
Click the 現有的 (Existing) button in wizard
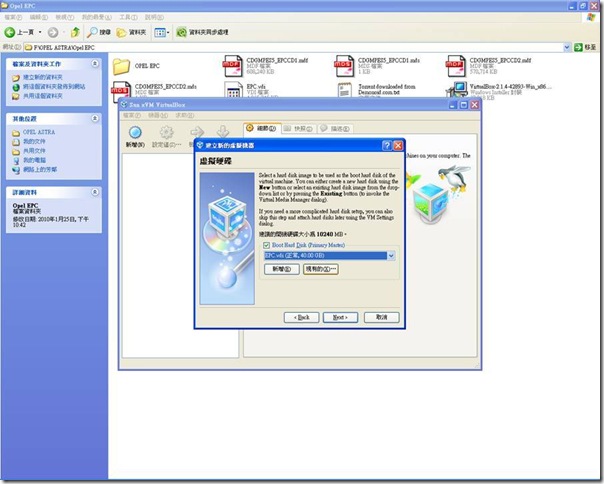click(x=321, y=269)
